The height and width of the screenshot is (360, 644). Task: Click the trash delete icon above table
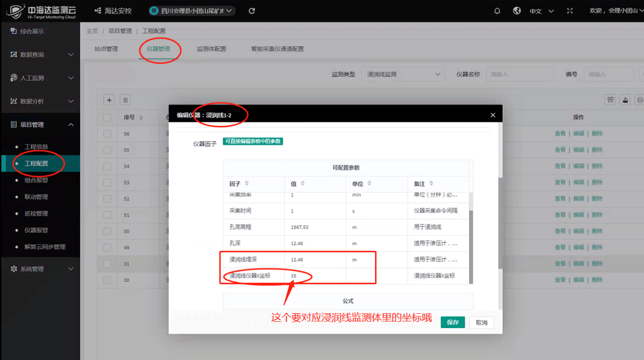point(125,100)
